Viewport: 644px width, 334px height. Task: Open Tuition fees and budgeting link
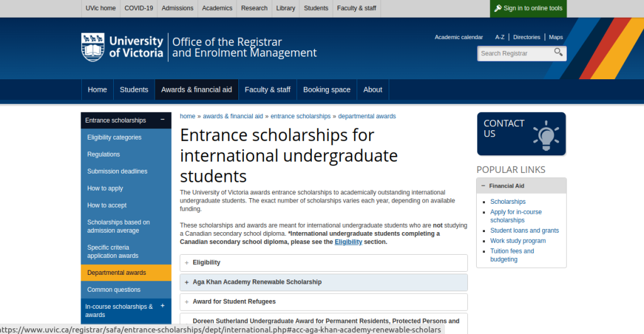click(x=512, y=255)
